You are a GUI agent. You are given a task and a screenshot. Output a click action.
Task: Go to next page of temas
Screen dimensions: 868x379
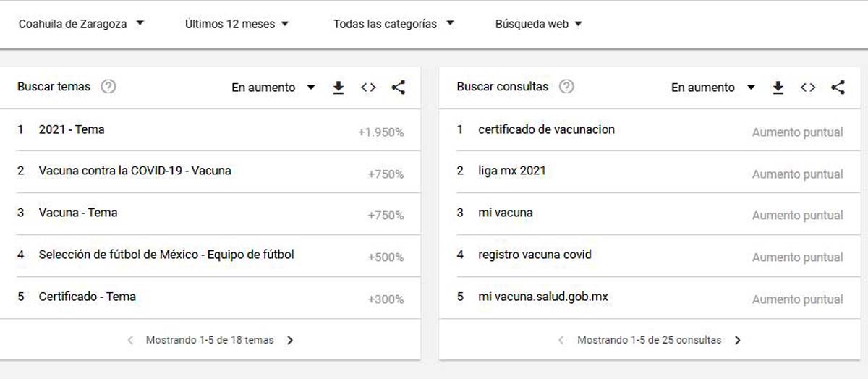[290, 340]
